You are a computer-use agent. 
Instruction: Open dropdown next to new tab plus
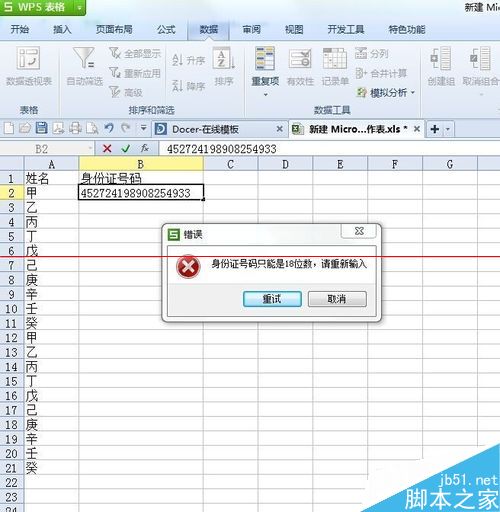pos(448,129)
